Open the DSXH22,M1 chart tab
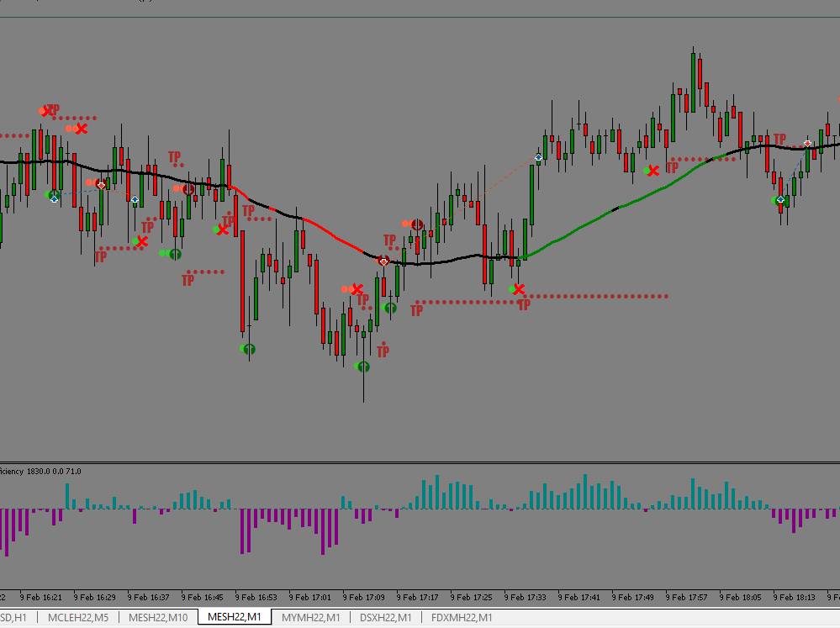This screenshot has width=840, height=628. click(x=386, y=617)
